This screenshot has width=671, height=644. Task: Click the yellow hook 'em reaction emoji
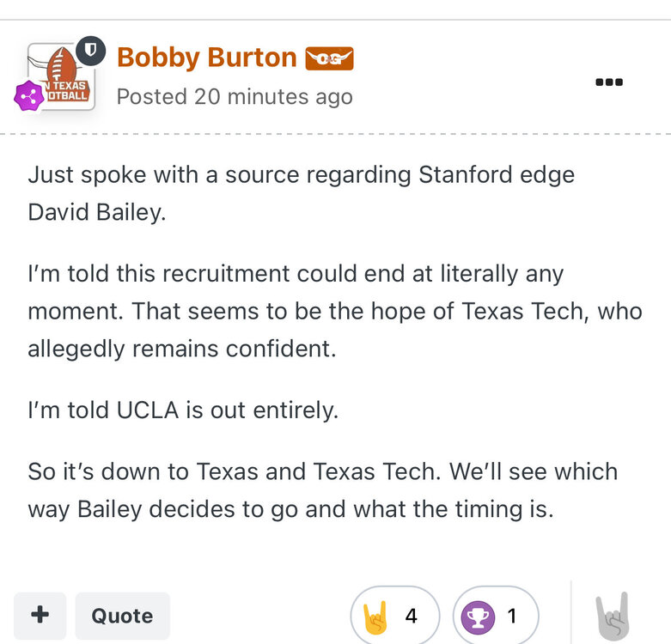click(x=376, y=617)
